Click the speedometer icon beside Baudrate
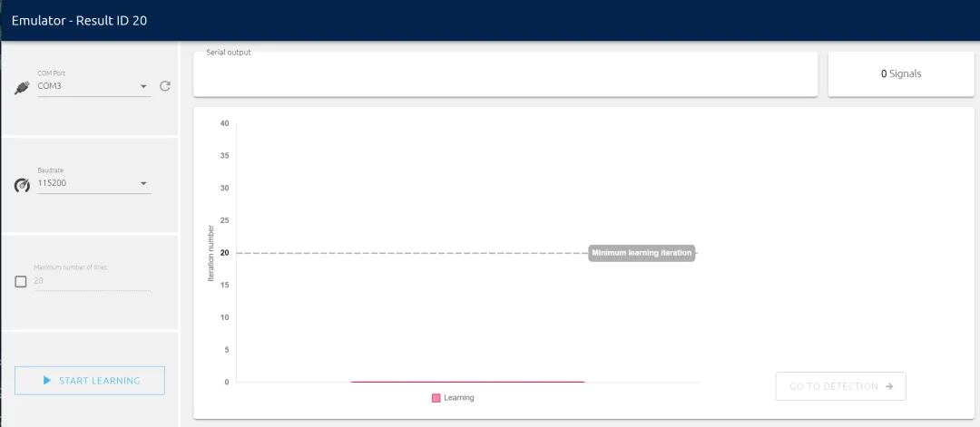Image resolution: width=980 pixels, height=427 pixels. point(23,185)
